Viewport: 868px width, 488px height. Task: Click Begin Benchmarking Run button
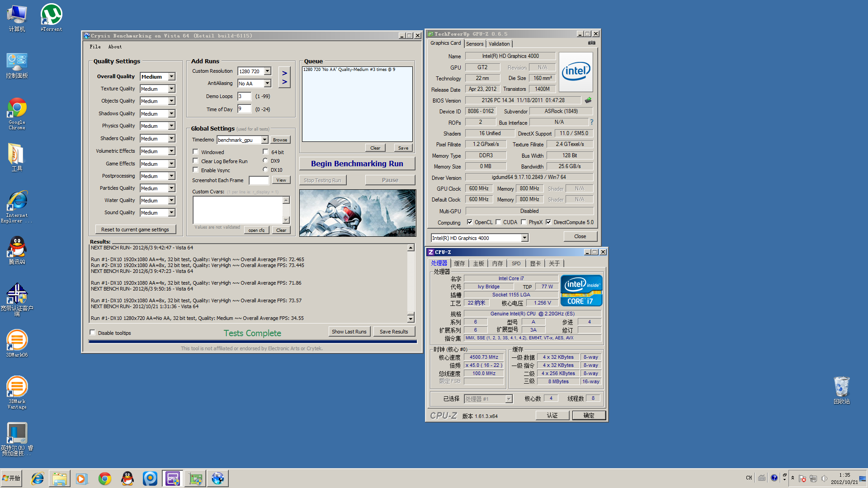[357, 164]
